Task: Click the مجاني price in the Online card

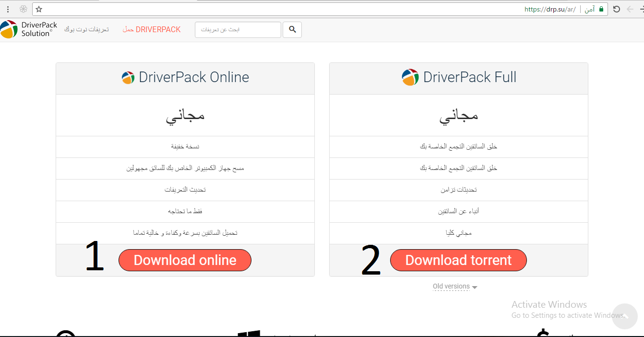Action: click(x=185, y=116)
